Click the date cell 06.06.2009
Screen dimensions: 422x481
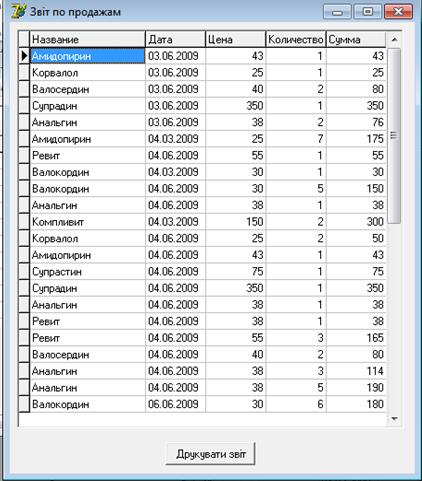click(x=175, y=404)
